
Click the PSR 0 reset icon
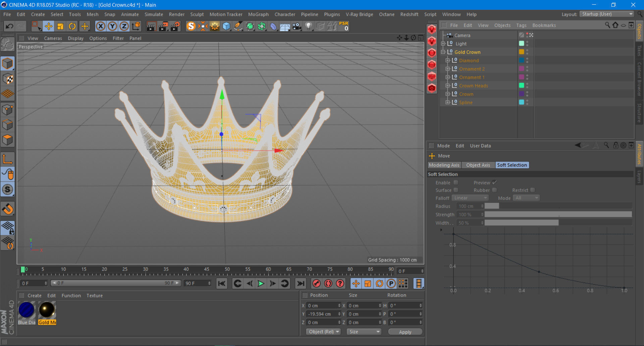(x=344, y=26)
